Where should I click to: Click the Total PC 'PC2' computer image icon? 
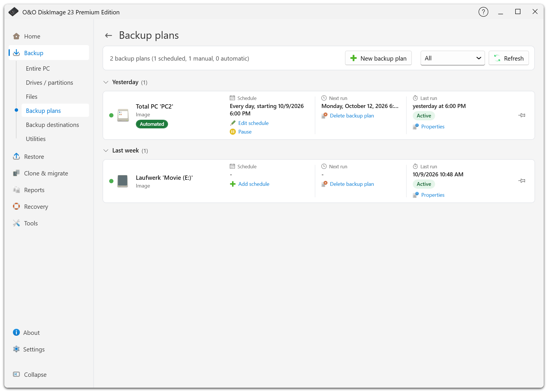click(123, 115)
